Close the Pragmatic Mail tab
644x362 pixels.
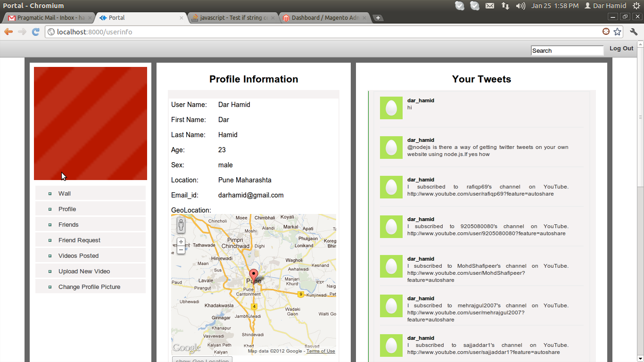(x=89, y=18)
